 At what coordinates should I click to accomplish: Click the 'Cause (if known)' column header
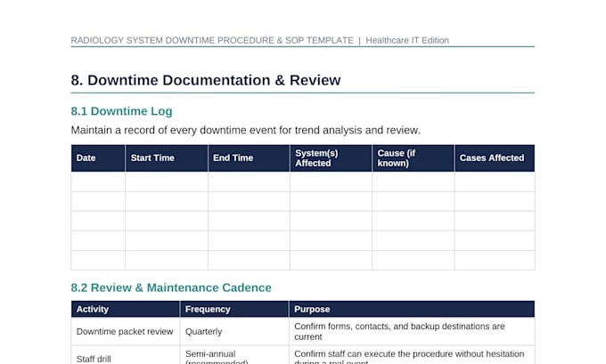click(x=414, y=158)
